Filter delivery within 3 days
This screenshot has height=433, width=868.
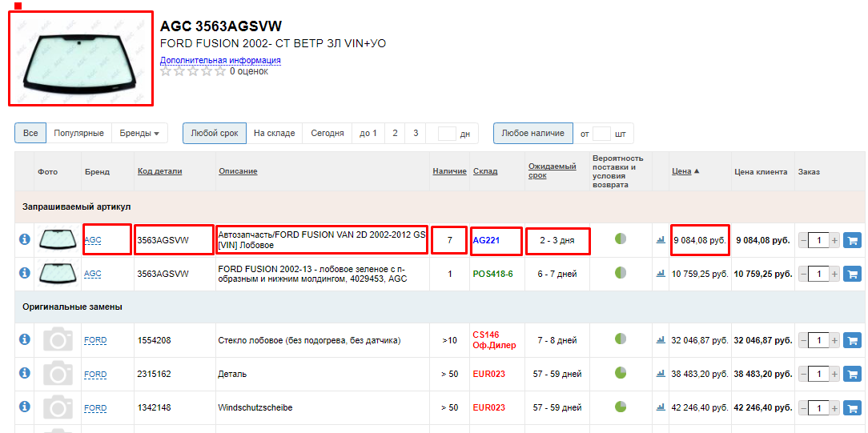click(415, 134)
